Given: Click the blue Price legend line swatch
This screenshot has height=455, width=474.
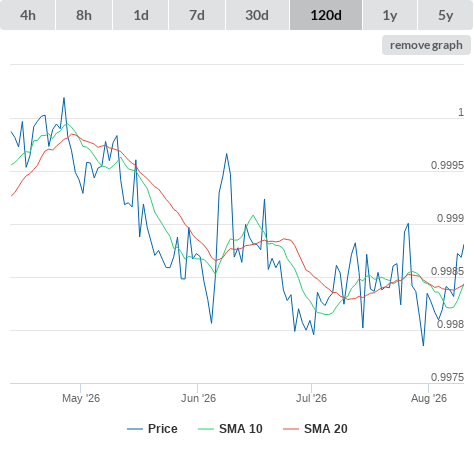Looking at the screenshot, I should [135, 429].
